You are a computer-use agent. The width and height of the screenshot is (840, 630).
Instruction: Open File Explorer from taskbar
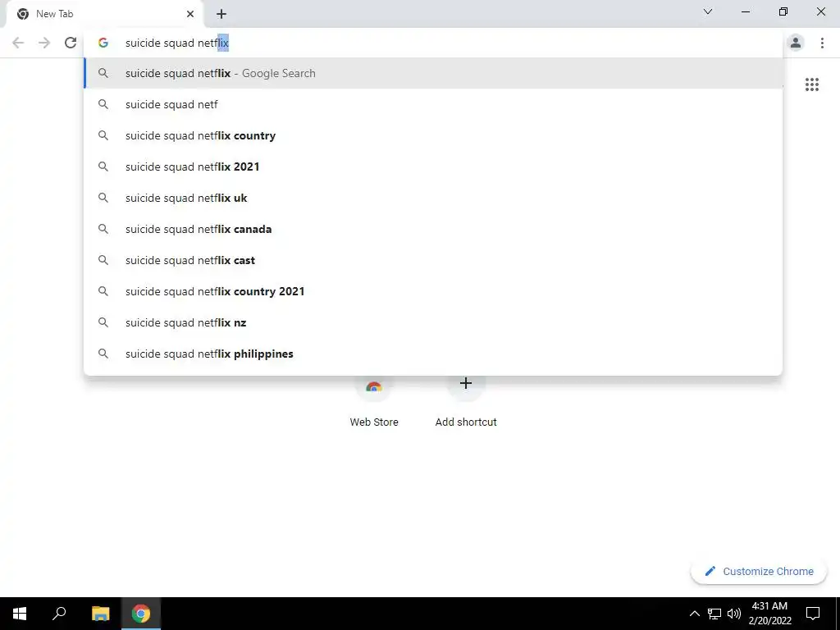(x=100, y=614)
